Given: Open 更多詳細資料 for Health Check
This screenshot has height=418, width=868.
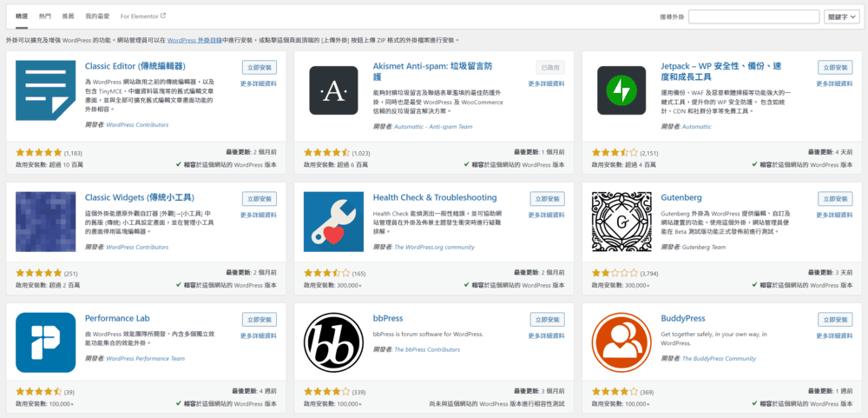Looking at the screenshot, I should pyautogui.click(x=546, y=216).
